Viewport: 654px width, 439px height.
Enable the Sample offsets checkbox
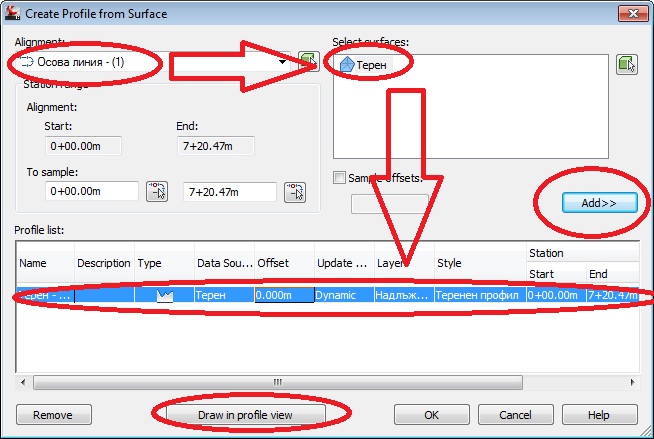[339, 178]
